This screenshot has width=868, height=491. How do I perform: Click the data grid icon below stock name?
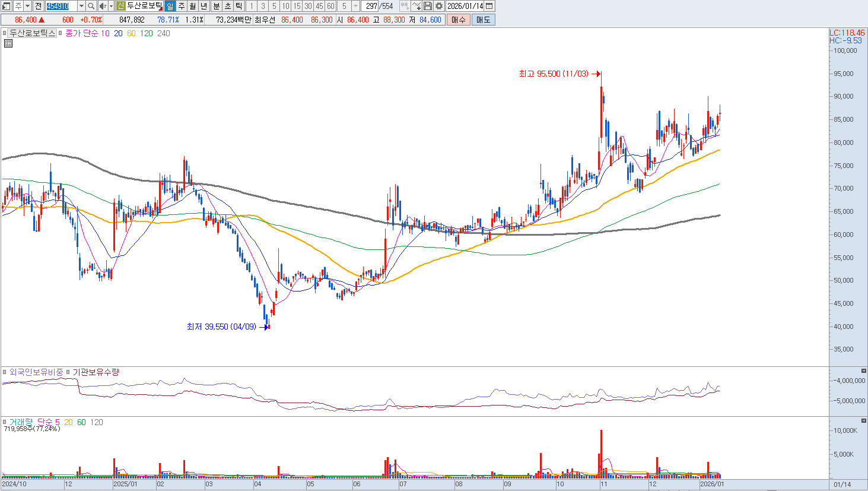click(x=8, y=43)
